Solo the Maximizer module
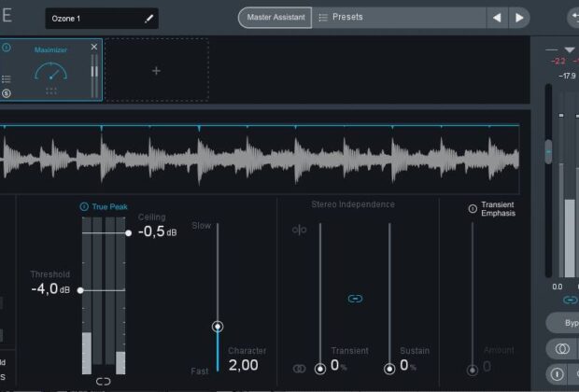The image size is (579, 392). (7, 93)
